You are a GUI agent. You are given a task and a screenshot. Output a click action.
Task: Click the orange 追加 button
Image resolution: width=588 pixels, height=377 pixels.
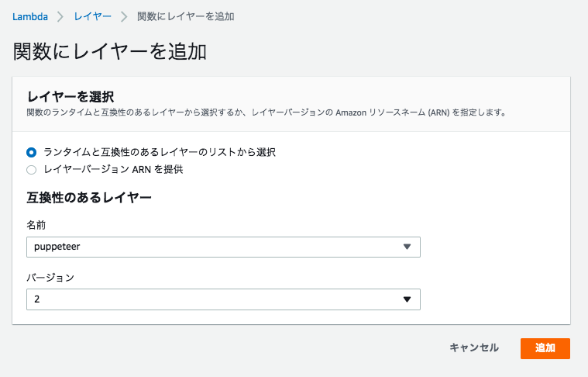(x=545, y=348)
